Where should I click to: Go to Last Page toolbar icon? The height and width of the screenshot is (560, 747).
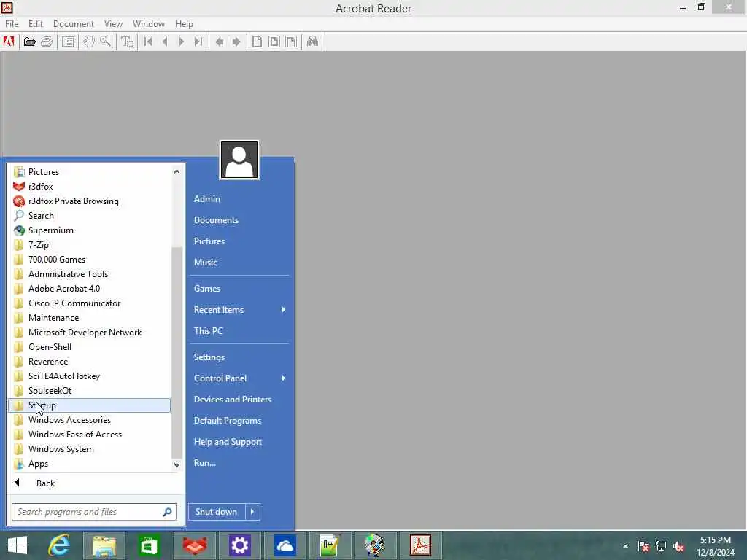(198, 42)
